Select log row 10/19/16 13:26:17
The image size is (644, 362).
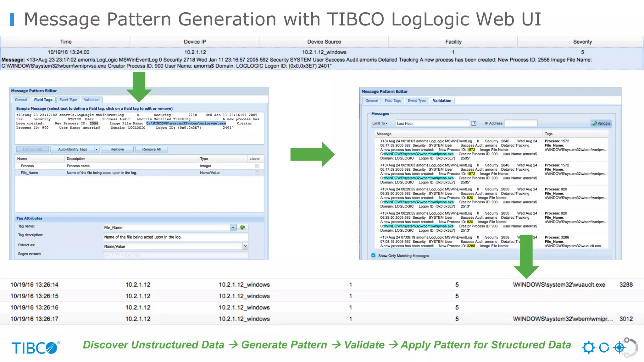[322, 319]
